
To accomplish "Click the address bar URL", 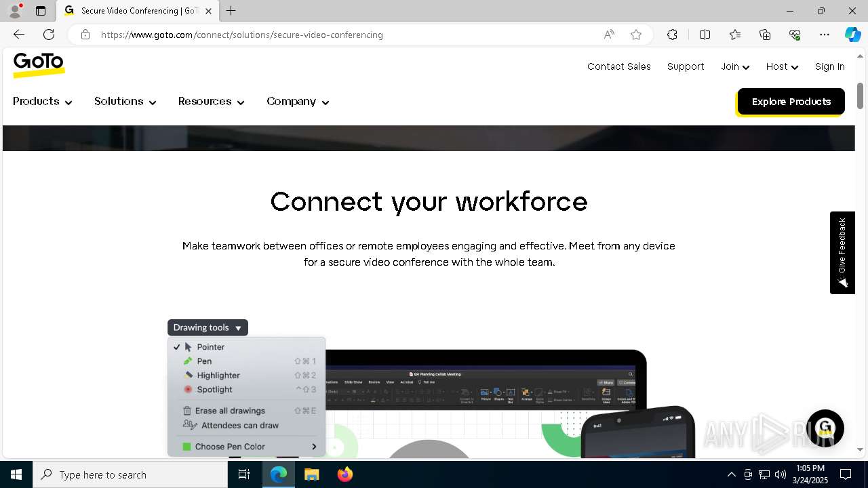I will click(x=242, y=35).
